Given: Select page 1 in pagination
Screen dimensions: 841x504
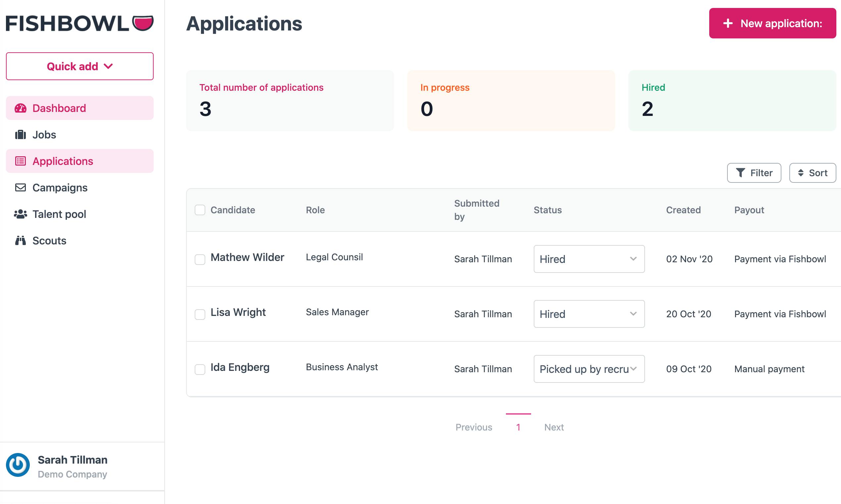Looking at the screenshot, I should coord(518,427).
